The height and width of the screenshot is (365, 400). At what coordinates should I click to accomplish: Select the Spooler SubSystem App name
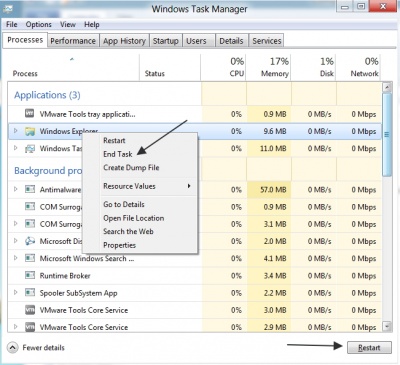[78, 293]
